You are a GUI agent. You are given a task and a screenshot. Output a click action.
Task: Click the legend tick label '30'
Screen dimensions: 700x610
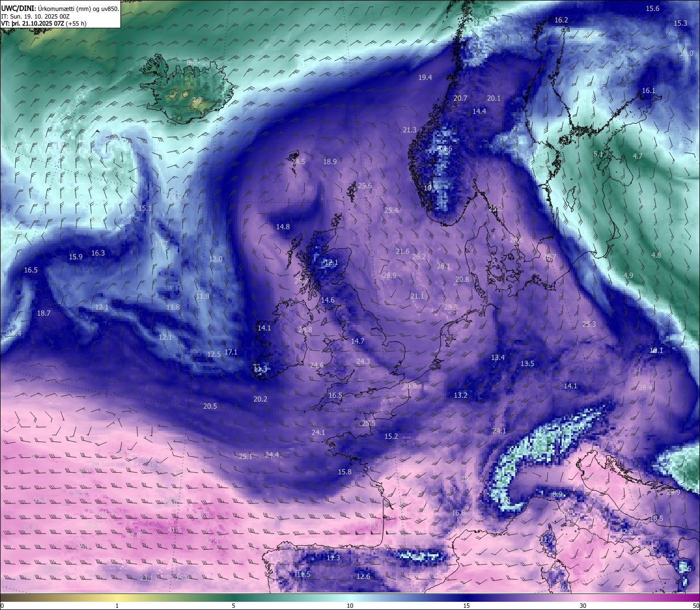tap(583, 606)
